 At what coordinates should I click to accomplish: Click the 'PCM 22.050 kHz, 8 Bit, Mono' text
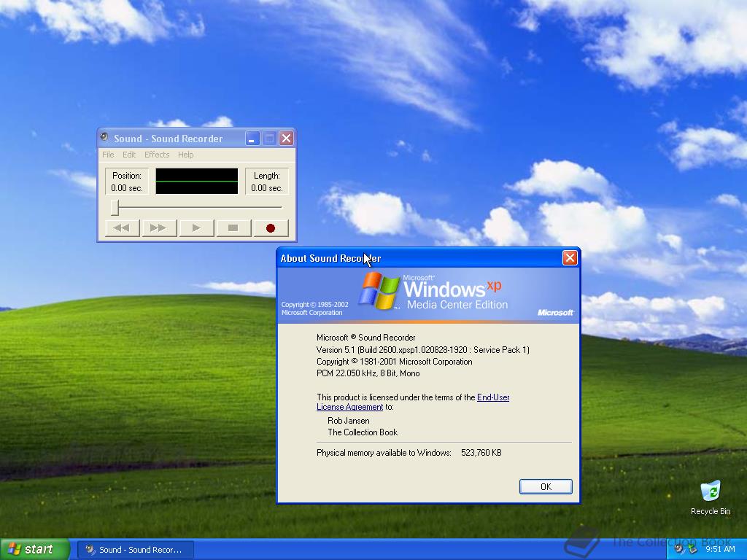click(368, 373)
